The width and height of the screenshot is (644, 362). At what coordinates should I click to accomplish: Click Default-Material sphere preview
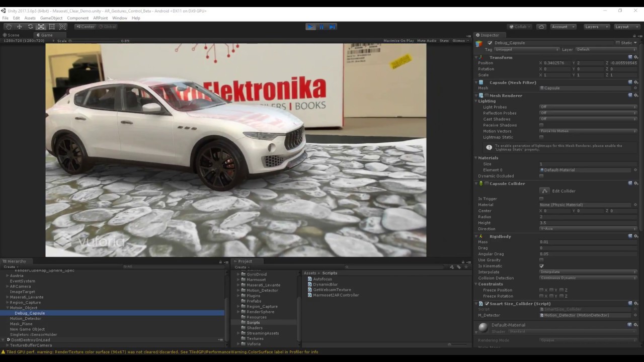tap(483, 328)
